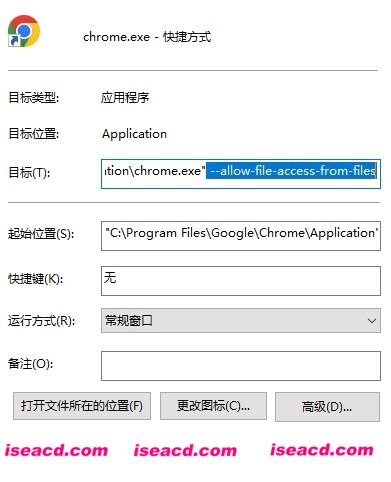
Task: Click the 目标位置 label
Action: tap(33, 134)
